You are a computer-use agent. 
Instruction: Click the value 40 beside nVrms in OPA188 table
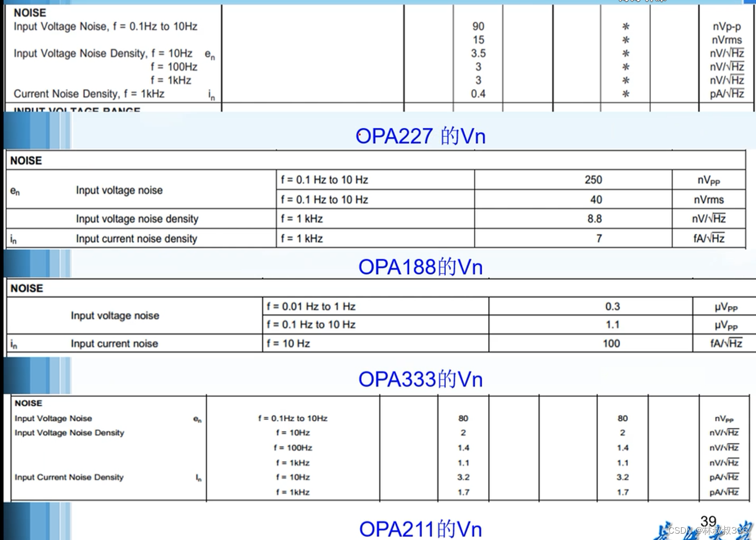click(x=596, y=200)
